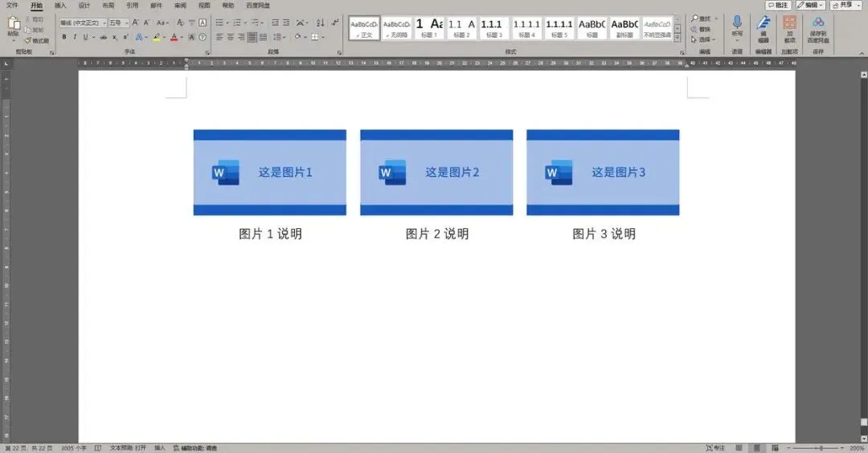Open the Select (选择) dropdown

[703, 40]
